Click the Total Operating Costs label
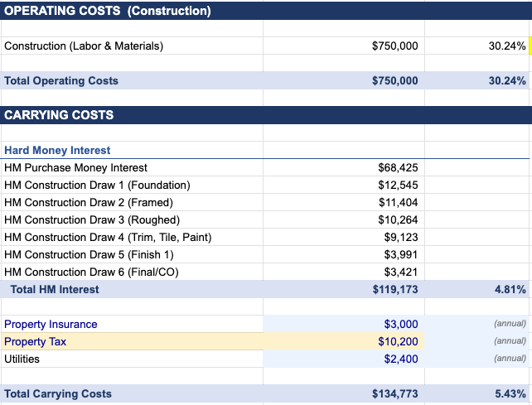The height and width of the screenshot is (405, 532). (x=61, y=80)
